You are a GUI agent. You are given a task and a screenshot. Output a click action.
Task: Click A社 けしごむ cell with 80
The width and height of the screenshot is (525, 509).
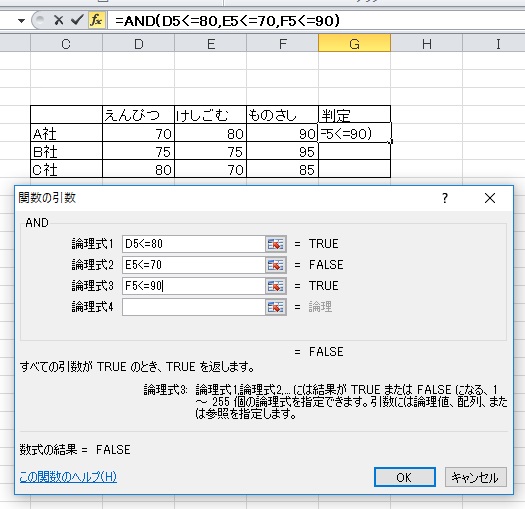coord(210,133)
